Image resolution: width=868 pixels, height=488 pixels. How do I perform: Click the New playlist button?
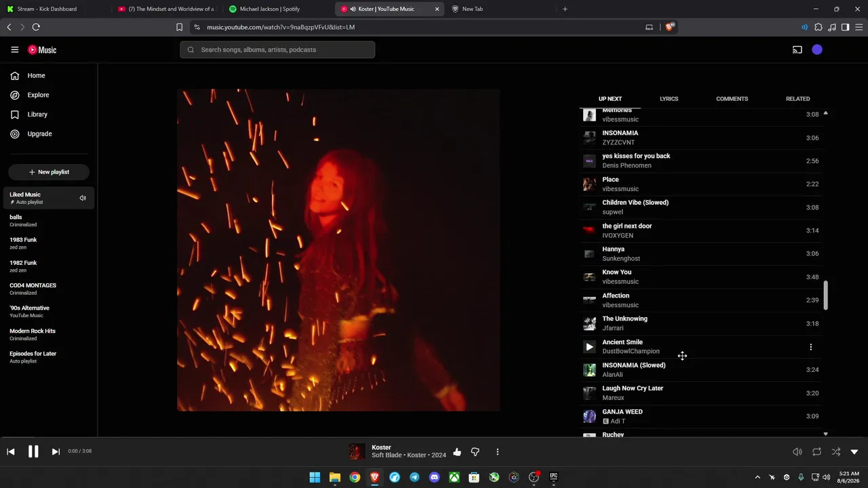click(49, 172)
